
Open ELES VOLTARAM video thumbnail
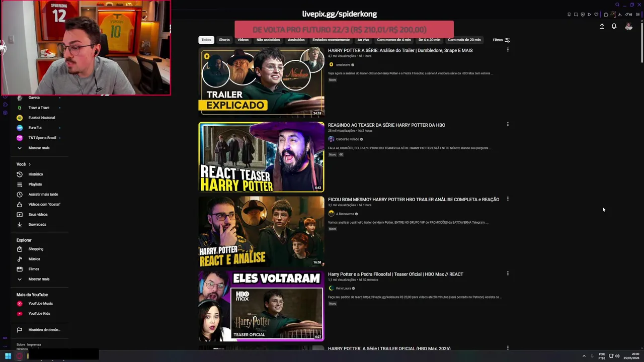[261, 306]
